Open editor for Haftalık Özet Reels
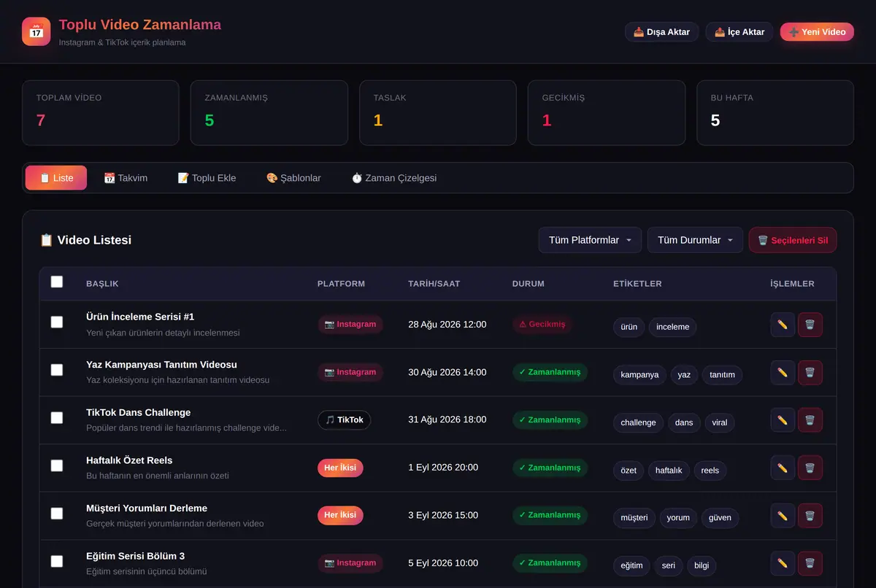 [x=783, y=468]
